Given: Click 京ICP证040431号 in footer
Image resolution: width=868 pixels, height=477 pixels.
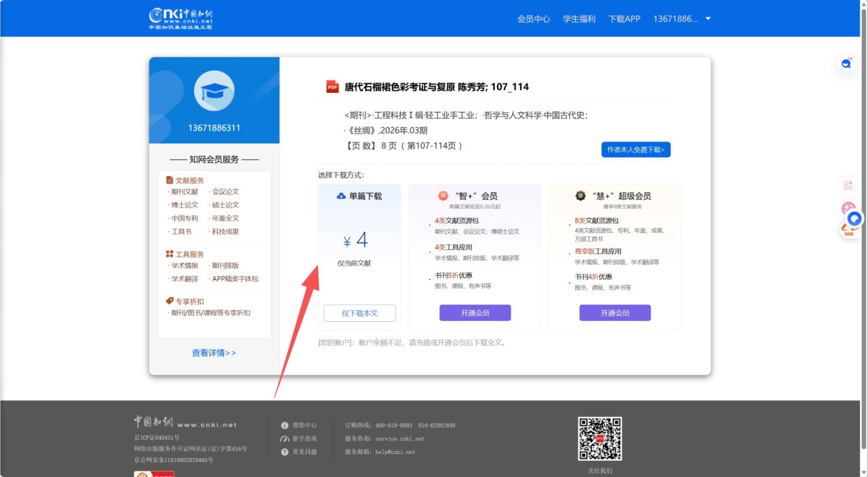Looking at the screenshot, I should coord(157,438).
